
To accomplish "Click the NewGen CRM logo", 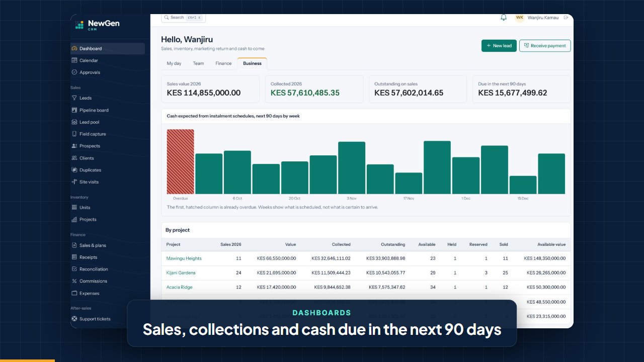I will coord(98,25).
